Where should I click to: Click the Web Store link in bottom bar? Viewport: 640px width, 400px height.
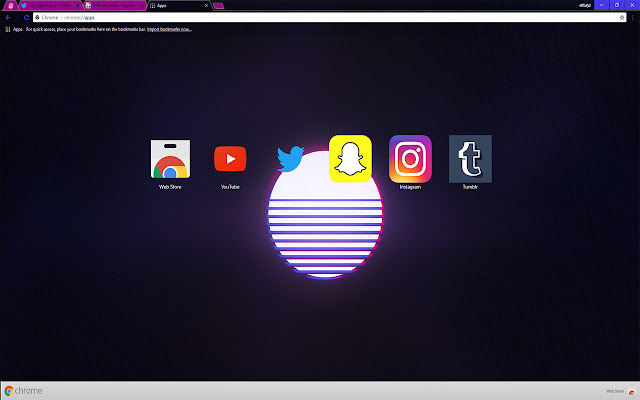click(x=621, y=391)
